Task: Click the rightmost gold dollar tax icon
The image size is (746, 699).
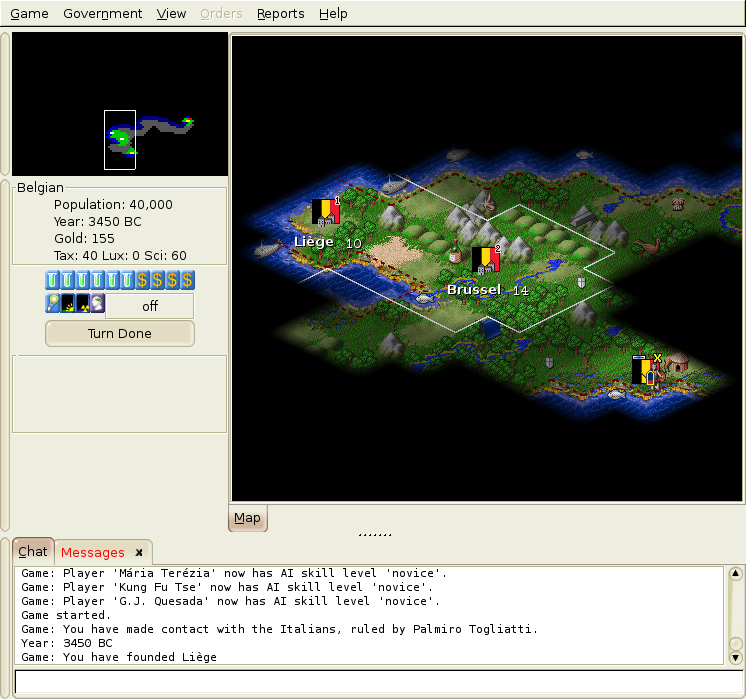Action: click(187, 280)
